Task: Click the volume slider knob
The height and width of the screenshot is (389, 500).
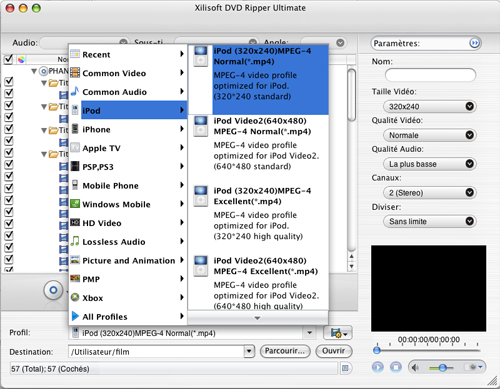Action: click(x=442, y=368)
